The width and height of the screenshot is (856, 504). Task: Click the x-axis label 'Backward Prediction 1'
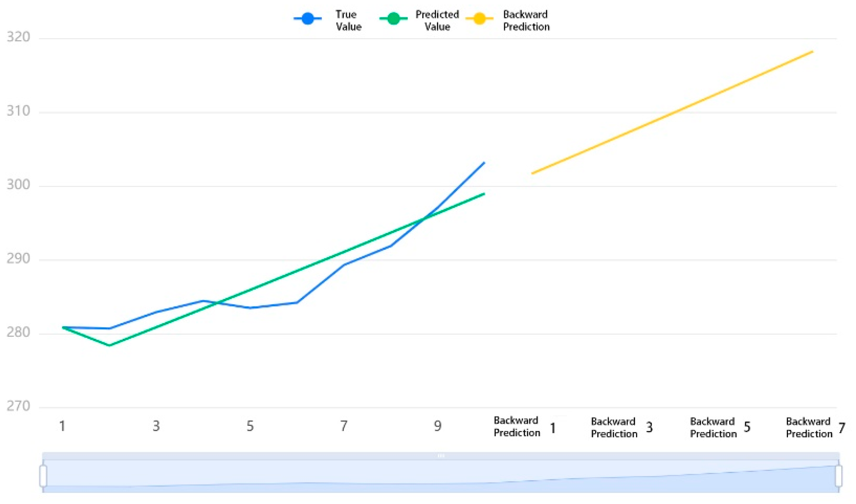point(525,427)
